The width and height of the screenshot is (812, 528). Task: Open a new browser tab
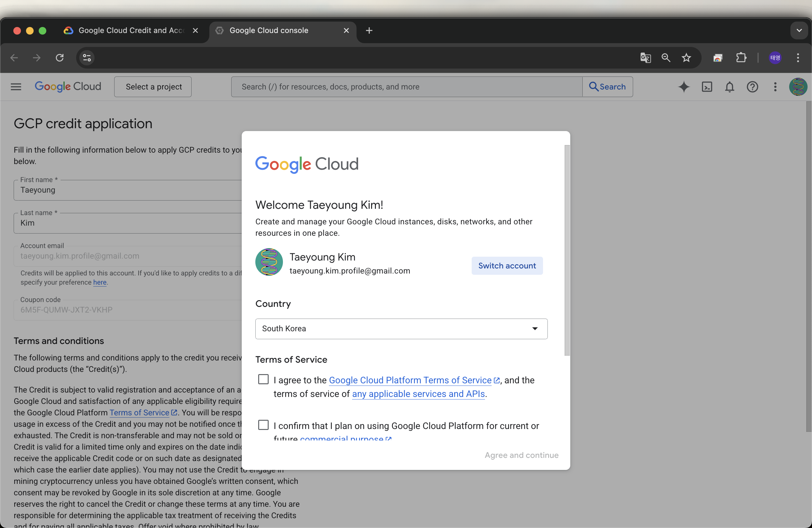[369, 31]
